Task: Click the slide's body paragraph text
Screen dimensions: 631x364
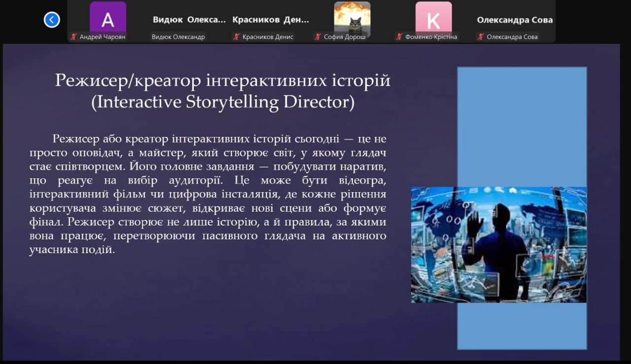Action: pos(208,194)
